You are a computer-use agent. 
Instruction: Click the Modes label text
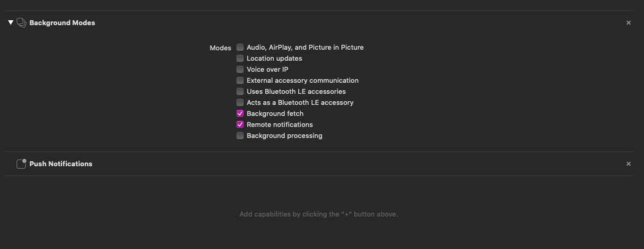pyautogui.click(x=220, y=48)
